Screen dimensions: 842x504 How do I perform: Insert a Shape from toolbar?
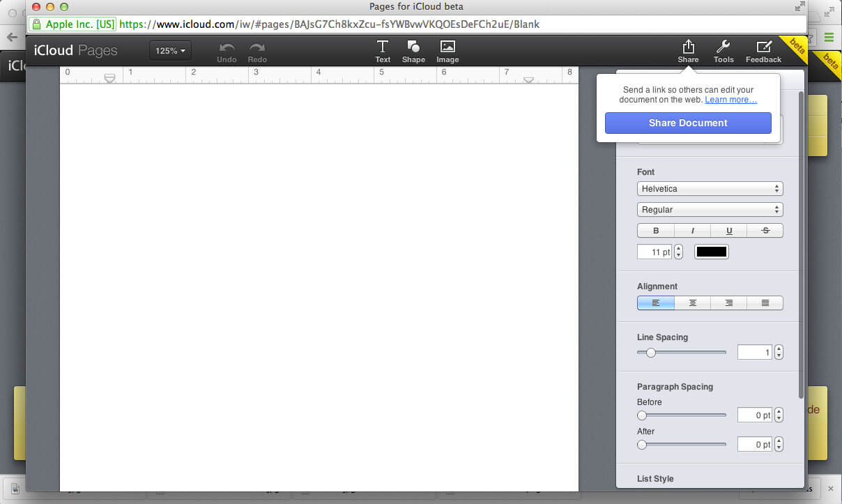pos(413,47)
